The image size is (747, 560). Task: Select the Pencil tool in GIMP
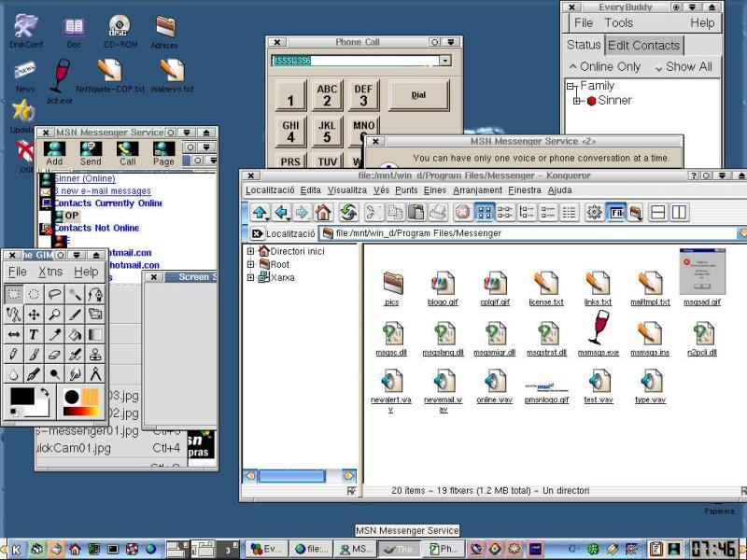13,355
